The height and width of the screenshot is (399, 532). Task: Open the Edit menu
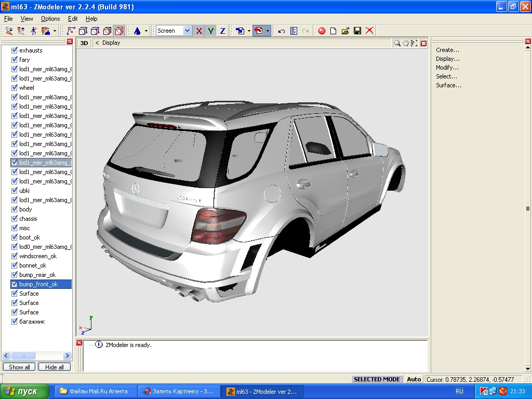tap(73, 19)
